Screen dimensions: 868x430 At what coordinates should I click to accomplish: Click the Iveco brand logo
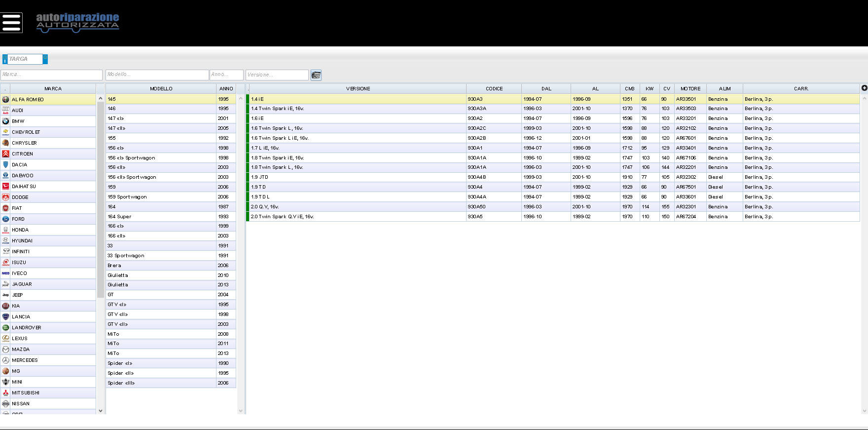5,273
